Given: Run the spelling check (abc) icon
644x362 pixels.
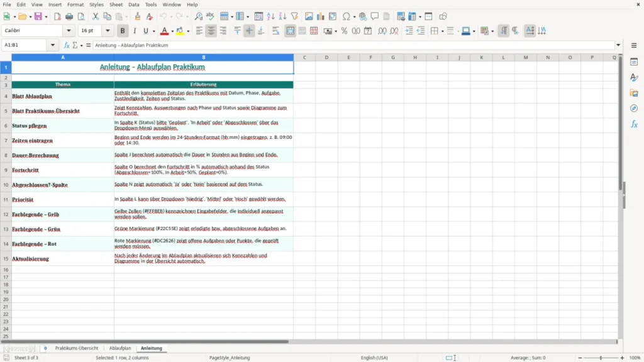Looking at the screenshot, I should pyautogui.click(x=210, y=16).
